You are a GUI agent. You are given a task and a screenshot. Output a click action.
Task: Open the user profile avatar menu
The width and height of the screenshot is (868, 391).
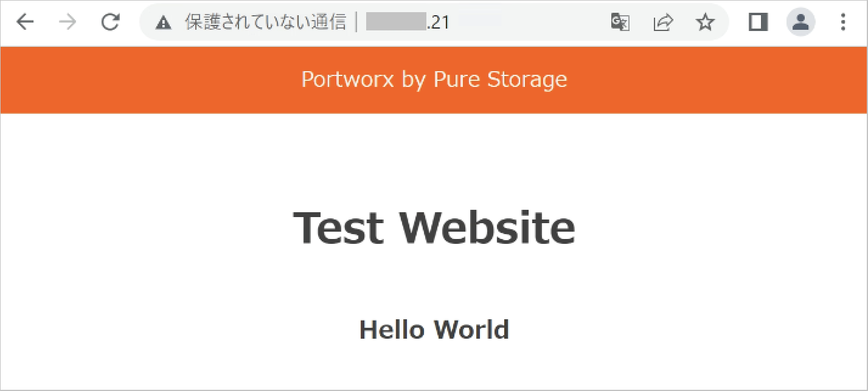coord(800,23)
